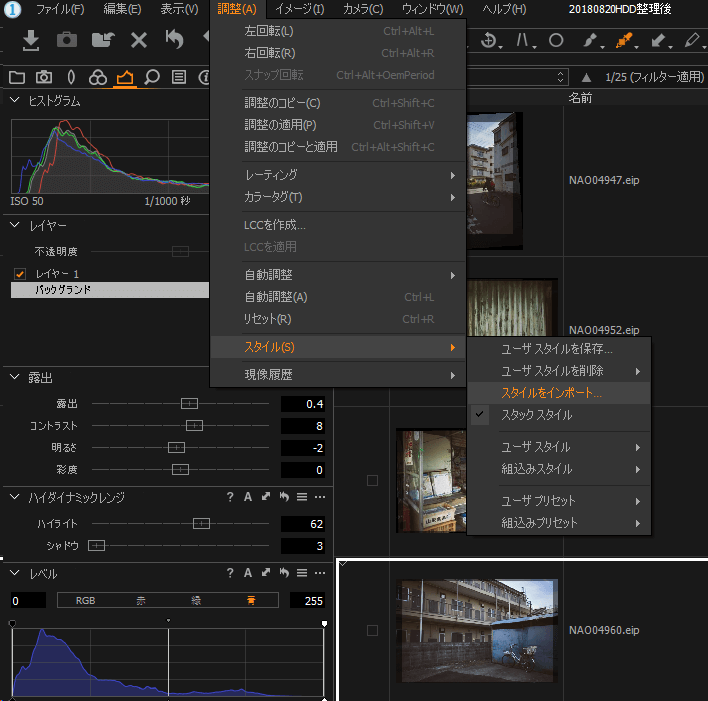Select the keystone correction tool
This screenshot has width=708, height=701.
523,41
